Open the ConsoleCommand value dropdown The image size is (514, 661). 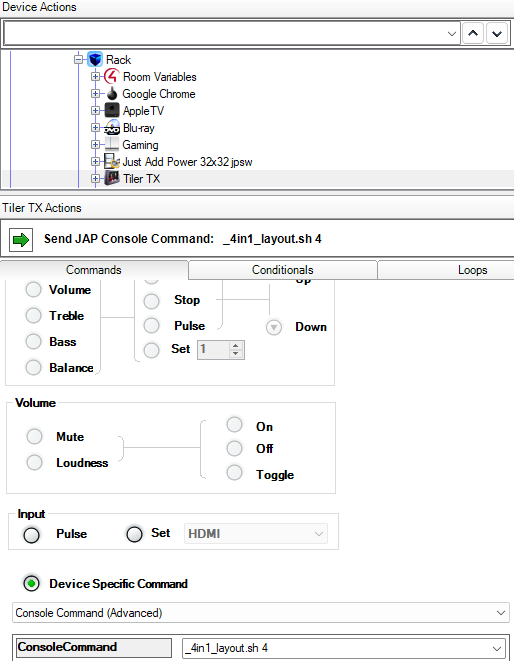(344, 648)
